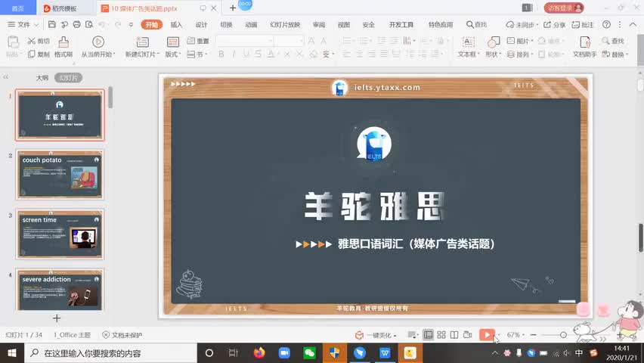Click the Comment (批注) icon

(x=576, y=25)
